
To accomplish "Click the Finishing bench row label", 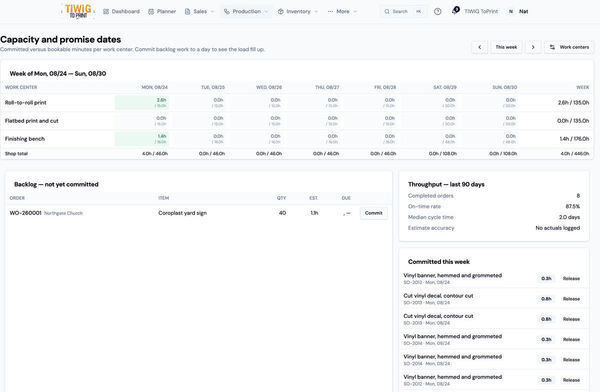I will click(x=25, y=139).
